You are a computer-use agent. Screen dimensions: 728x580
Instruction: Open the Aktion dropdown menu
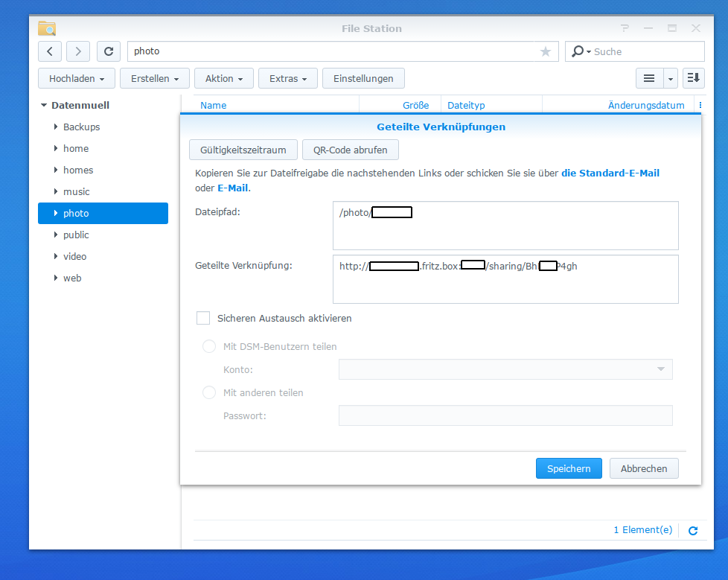[x=224, y=78]
